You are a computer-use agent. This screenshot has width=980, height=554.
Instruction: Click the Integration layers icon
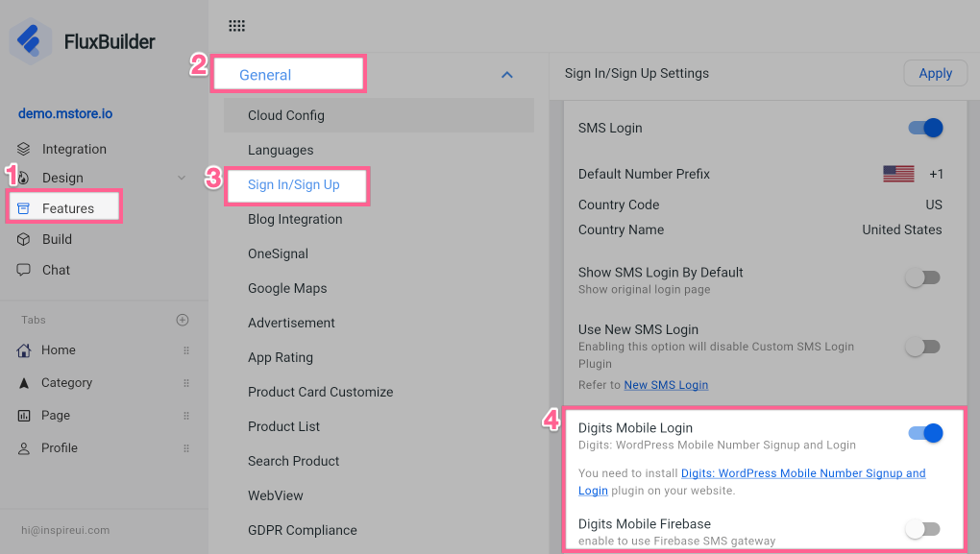pyautogui.click(x=24, y=149)
